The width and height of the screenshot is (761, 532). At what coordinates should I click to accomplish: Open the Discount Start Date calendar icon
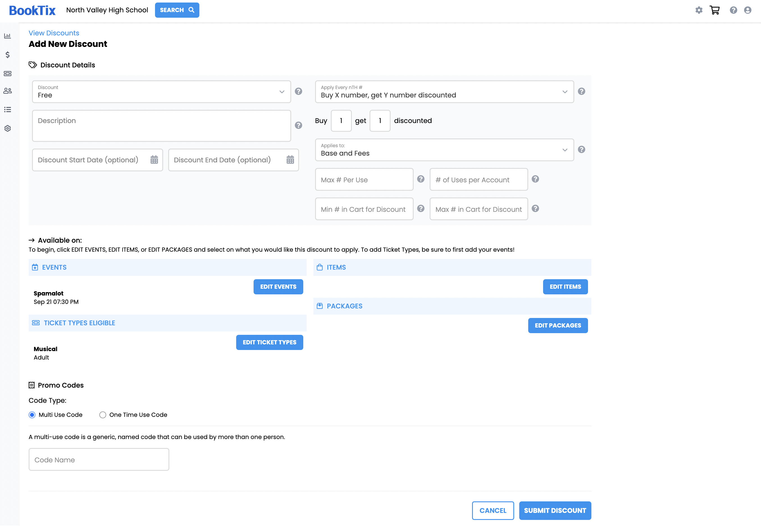[x=154, y=160]
